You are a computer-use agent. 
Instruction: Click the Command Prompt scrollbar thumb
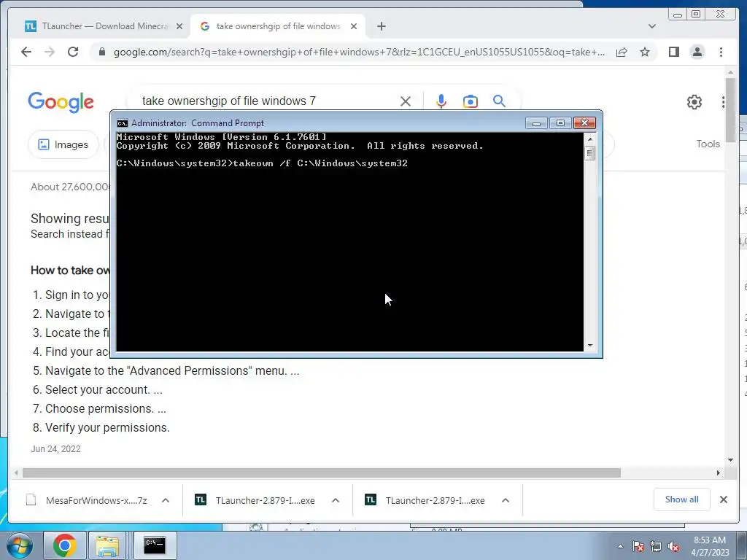click(x=589, y=153)
